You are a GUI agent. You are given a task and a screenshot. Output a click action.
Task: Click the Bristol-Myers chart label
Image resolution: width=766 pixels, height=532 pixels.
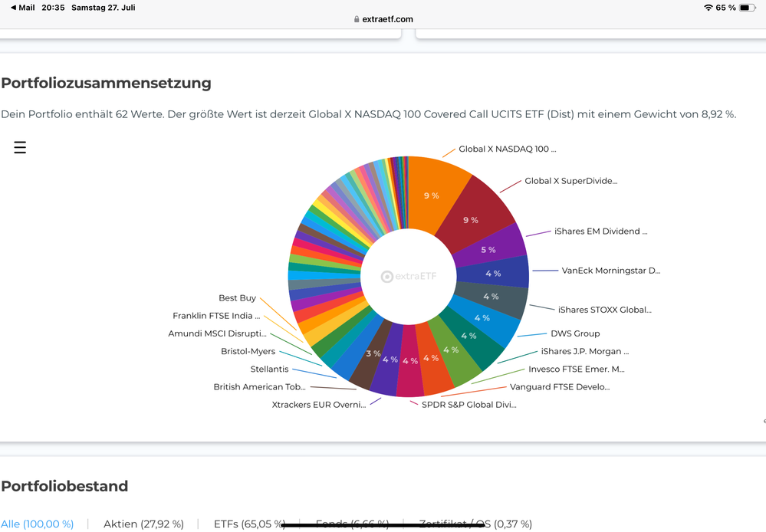(248, 352)
